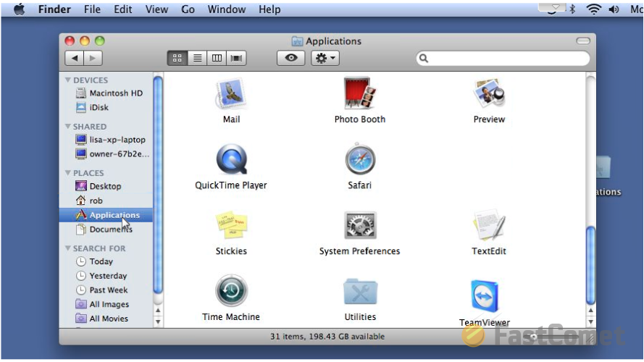Open the Edit menu
The width and height of the screenshot is (644, 362).
click(x=123, y=9)
